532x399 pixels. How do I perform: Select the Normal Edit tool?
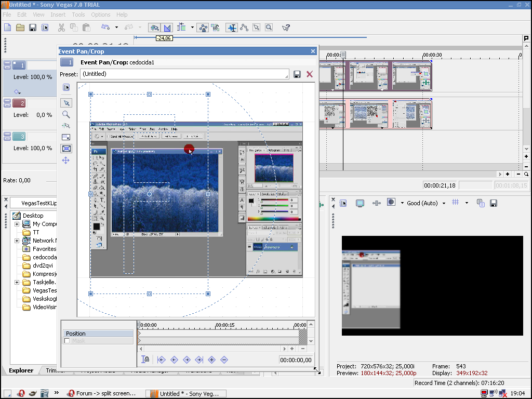232,28
